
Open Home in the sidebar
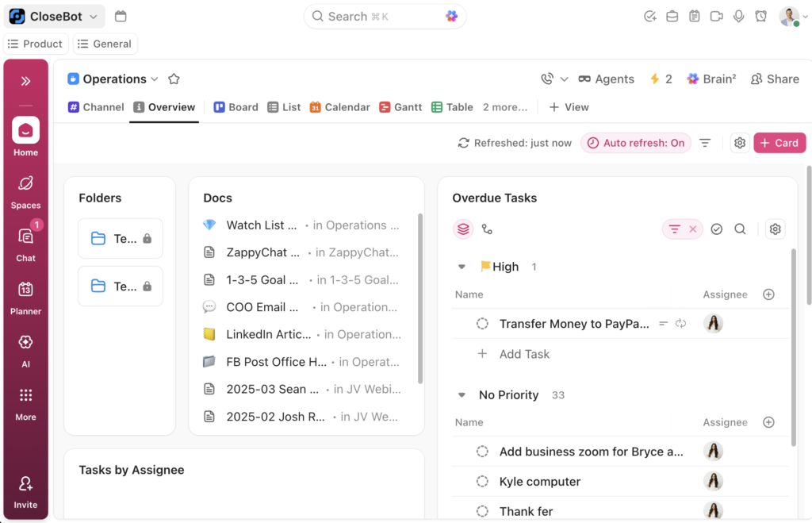[x=25, y=137]
